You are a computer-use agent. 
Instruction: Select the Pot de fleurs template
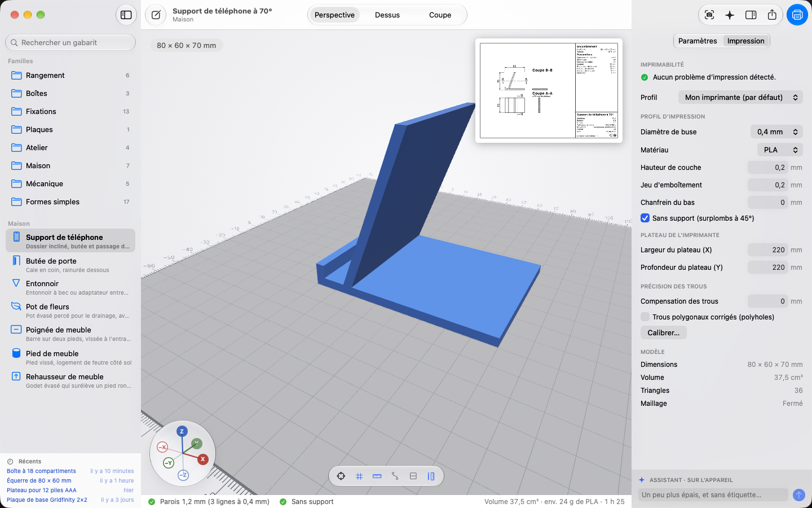pyautogui.click(x=70, y=310)
